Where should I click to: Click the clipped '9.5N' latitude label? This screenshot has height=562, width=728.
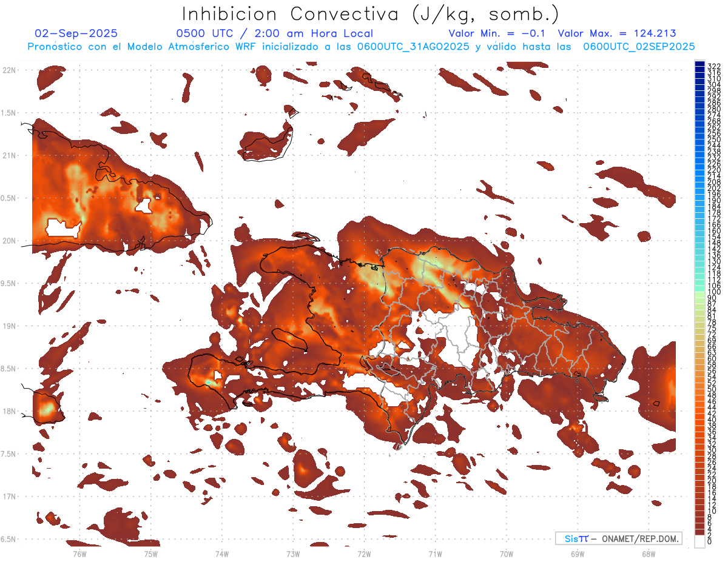pos(8,284)
